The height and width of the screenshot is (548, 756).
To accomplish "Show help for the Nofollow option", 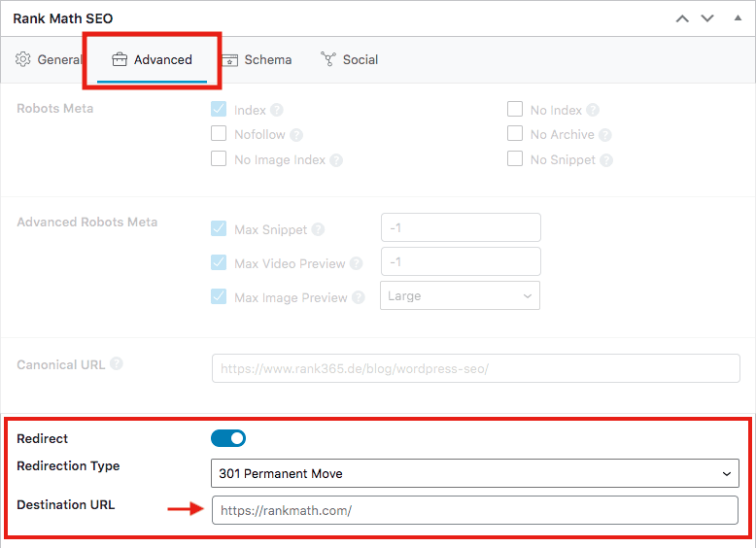I will pos(296,135).
